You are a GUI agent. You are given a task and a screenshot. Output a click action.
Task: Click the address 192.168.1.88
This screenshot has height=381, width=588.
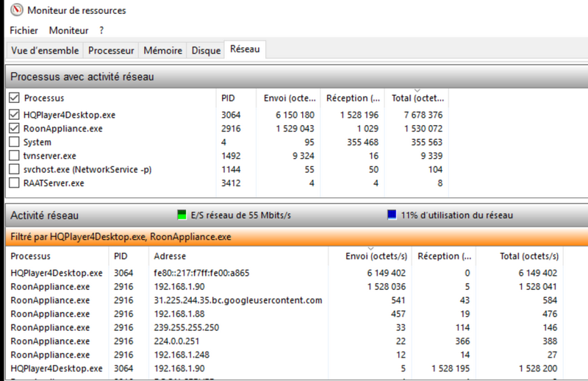click(179, 314)
